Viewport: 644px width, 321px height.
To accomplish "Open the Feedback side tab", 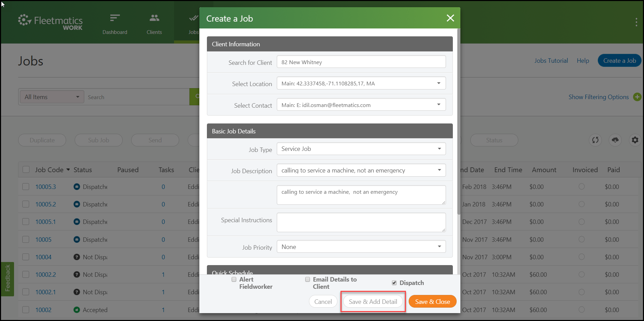I will click(x=7, y=279).
